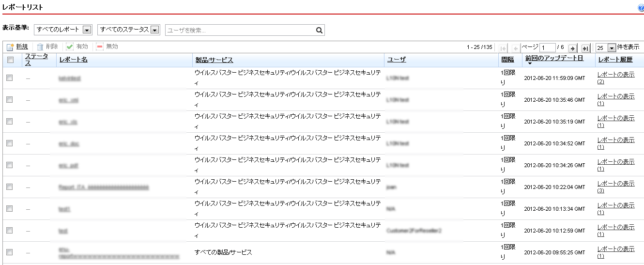Viewport: 644px width, 265px height.
Task: Expand the すべてのステータス dropdown
Action: (x=128, y=30)
